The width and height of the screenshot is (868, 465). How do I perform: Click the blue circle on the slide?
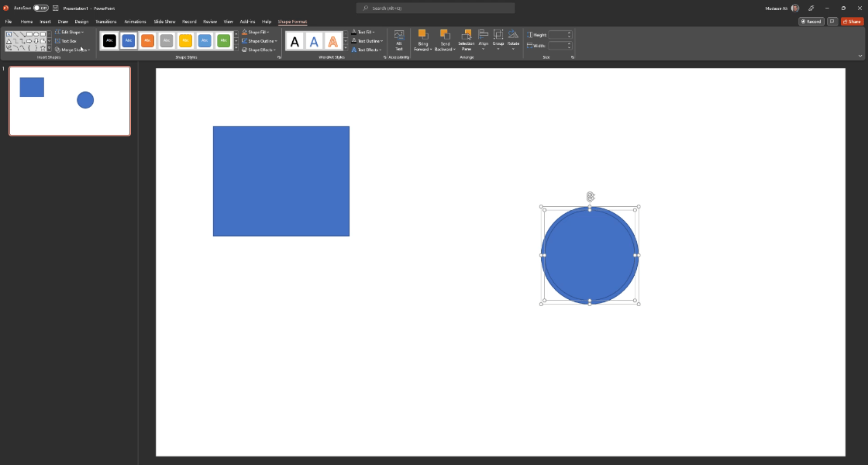[590, 255]
